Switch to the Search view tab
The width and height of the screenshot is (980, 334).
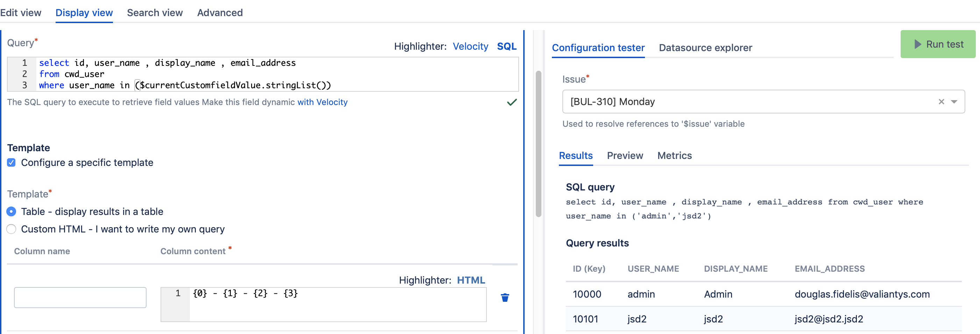click(155, 13)
